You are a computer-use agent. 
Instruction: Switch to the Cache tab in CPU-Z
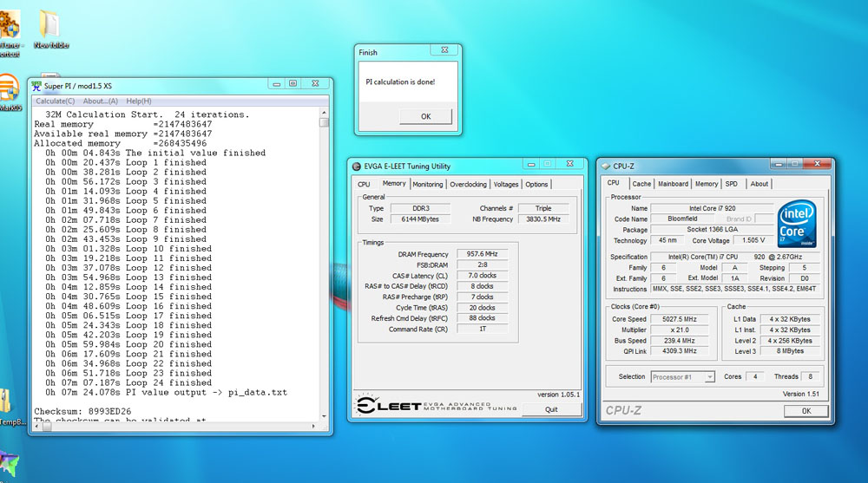641,184
